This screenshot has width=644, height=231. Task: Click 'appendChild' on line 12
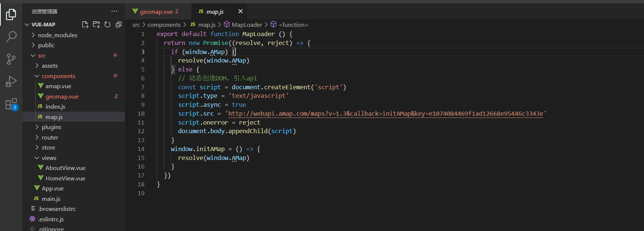(x=248, y=131)
